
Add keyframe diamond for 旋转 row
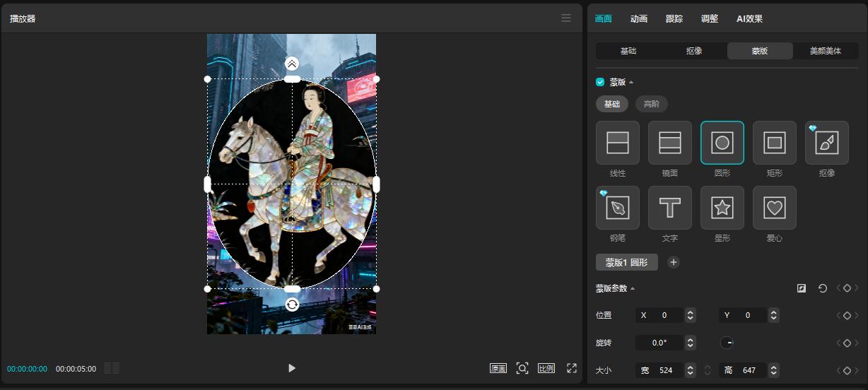pos(847,343)
